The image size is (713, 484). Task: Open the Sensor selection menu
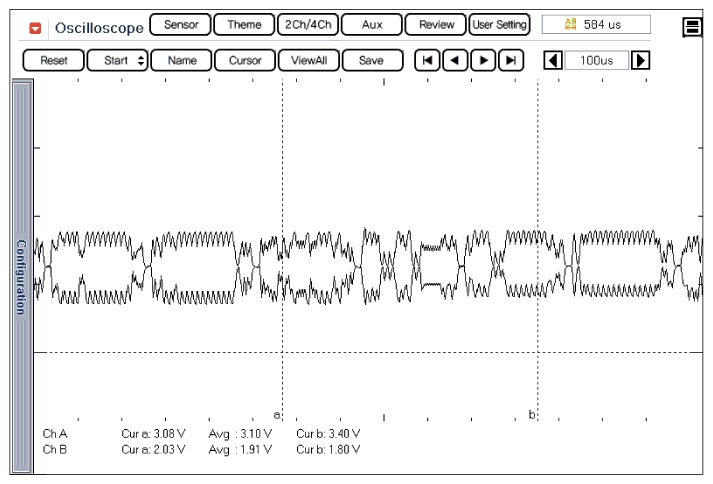(181, 25)
